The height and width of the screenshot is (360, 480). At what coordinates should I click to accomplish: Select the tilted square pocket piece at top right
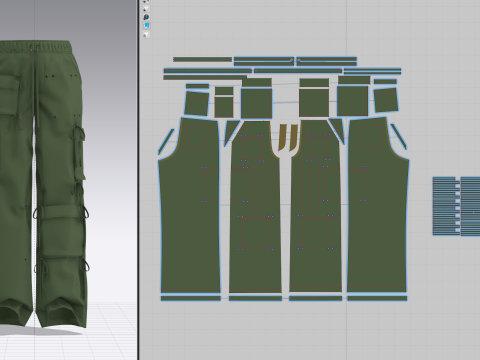pos(386,100)
